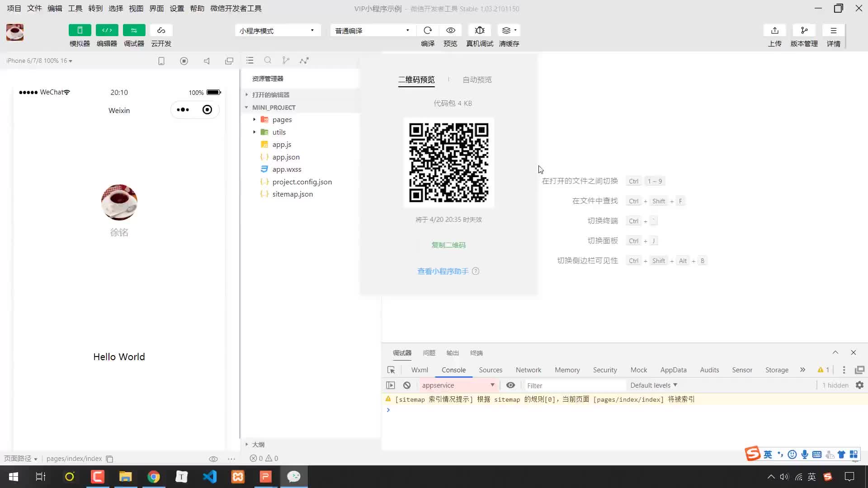Image resolution: width=868 pixels, height=488 pixels.
Task: Open cloud development (云开发)
Action: (x=161, y=30)
